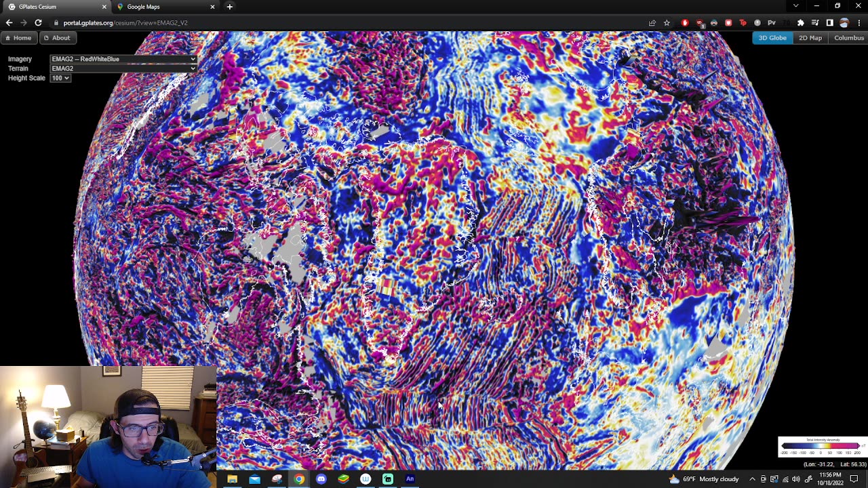Open media controls icon

tap(815, 22)
